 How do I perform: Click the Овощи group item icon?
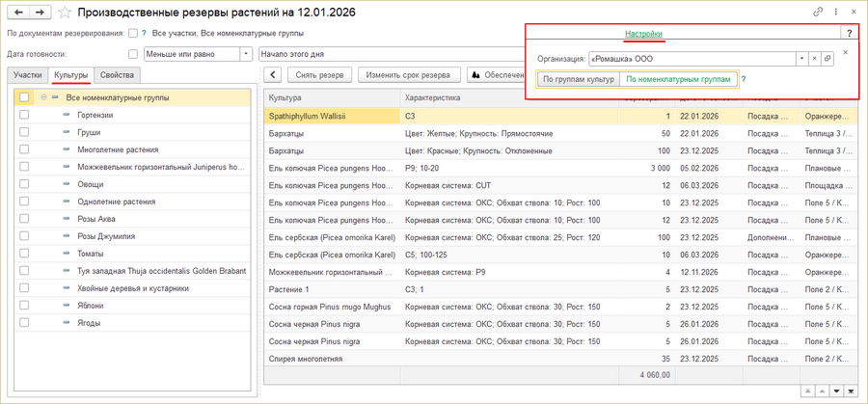(67, 184)
